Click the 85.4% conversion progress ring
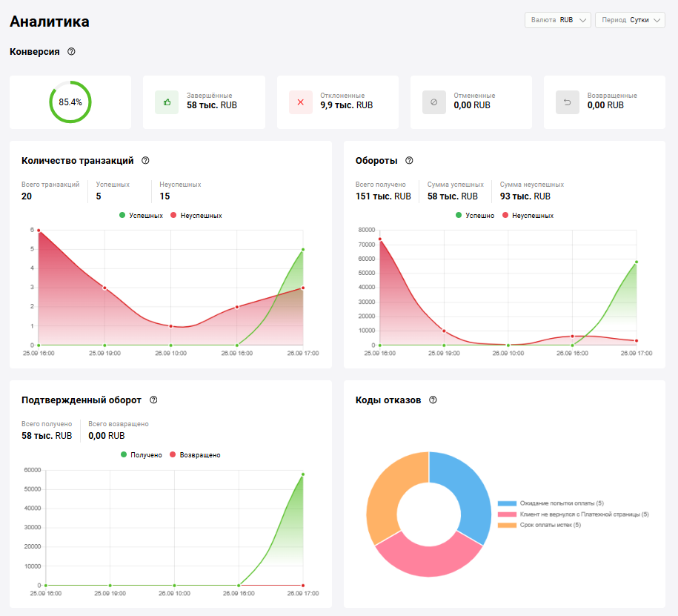Image resolution: width=678 pixels, height=616 pixels. (x=70, y=102)
